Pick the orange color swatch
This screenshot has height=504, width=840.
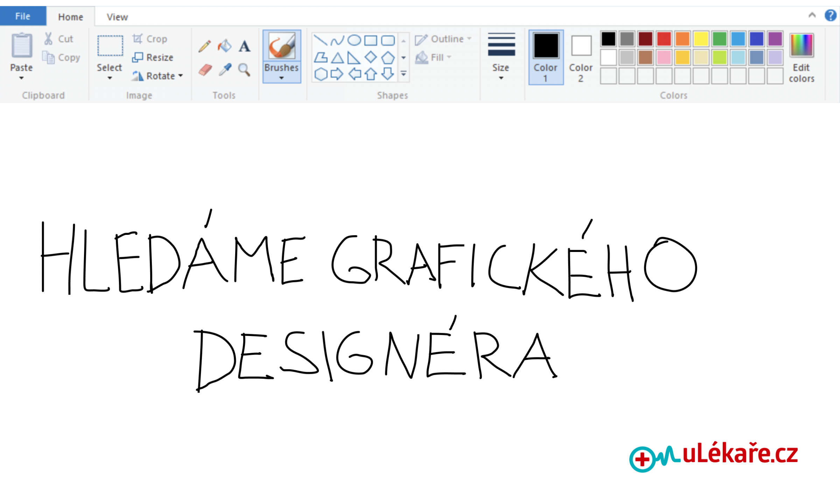[x=682, y=39]
